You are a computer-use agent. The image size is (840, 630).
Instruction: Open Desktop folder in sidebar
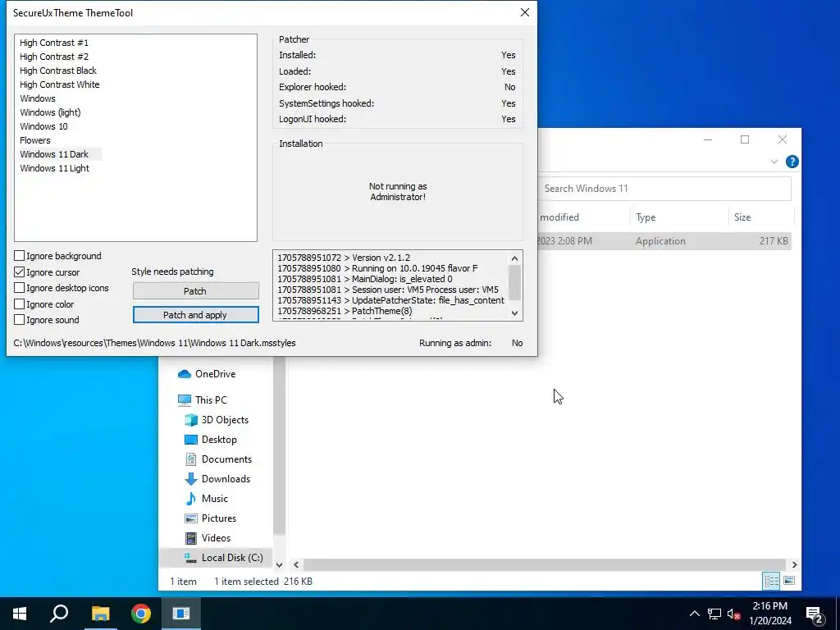pyautogui.click(x=218, y=440)
